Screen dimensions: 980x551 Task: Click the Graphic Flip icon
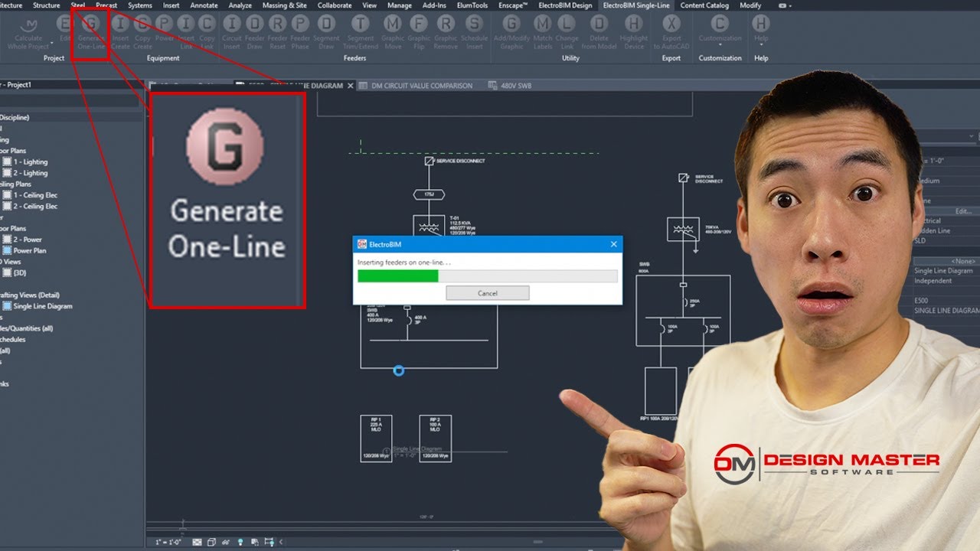coord(419,24)
